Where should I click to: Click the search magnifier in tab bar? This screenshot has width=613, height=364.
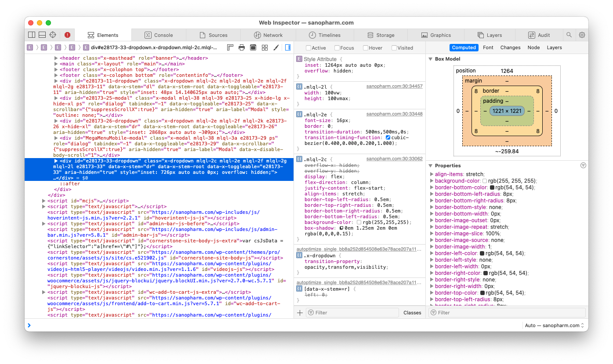pyautogui.click(x=569, y=35)
